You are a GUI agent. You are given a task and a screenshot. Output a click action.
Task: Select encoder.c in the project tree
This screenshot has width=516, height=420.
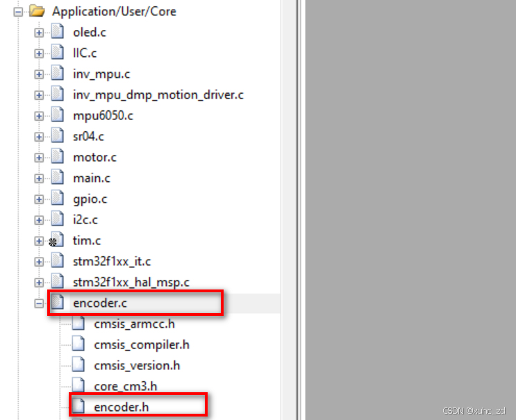pyautogui.click(x=100, y=303)
